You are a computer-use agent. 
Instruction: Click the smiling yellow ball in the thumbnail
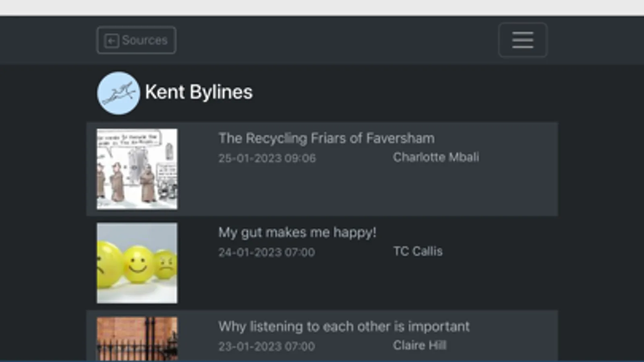point(138,264)
